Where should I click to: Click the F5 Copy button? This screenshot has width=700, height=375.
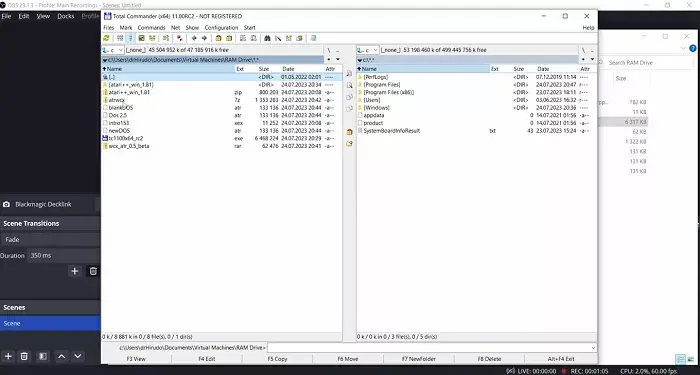[277, 359]
